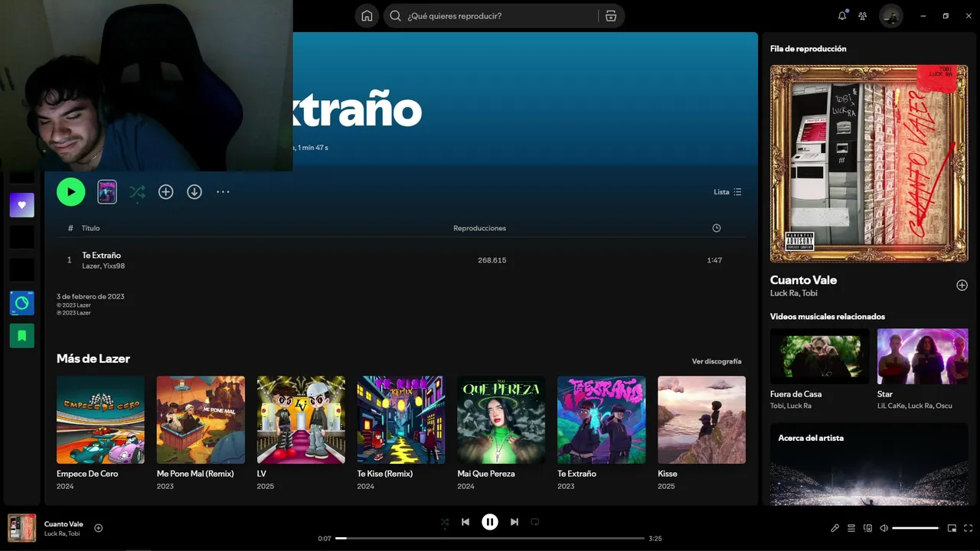The width and height of the screenshot is (980, 551).
Task: Click now-playing cover thumbnail in bottom bar
Action: pos(21,528)
